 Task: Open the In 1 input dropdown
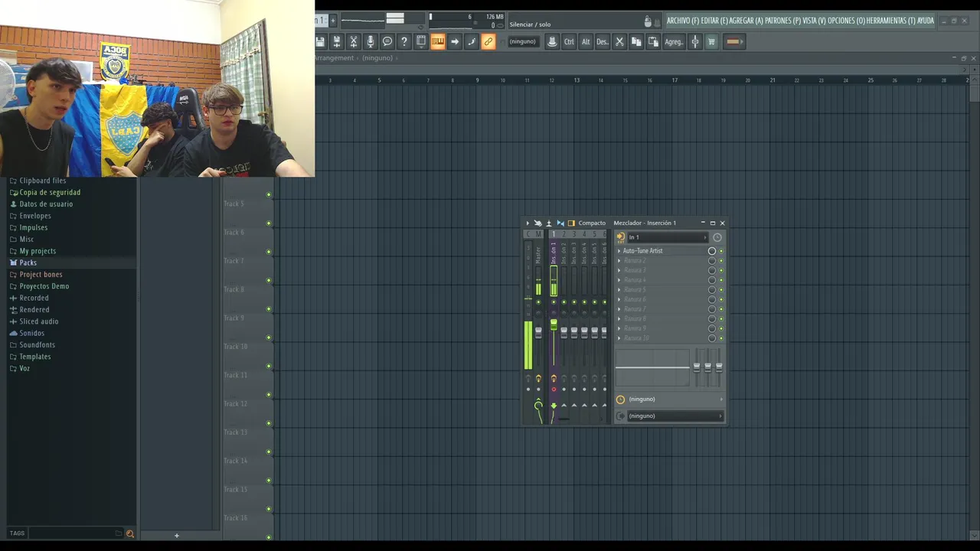(668, 237)
